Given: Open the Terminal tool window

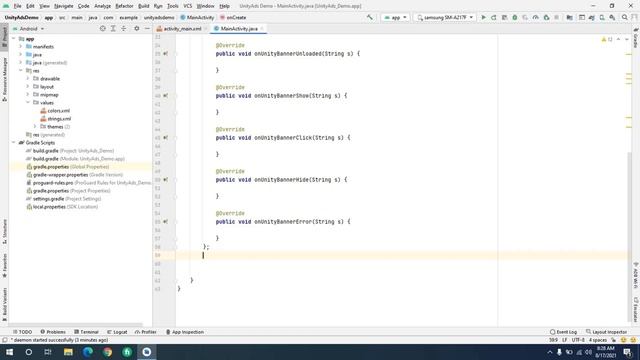Looking at the screenshot, I should [x=87, y=332].
